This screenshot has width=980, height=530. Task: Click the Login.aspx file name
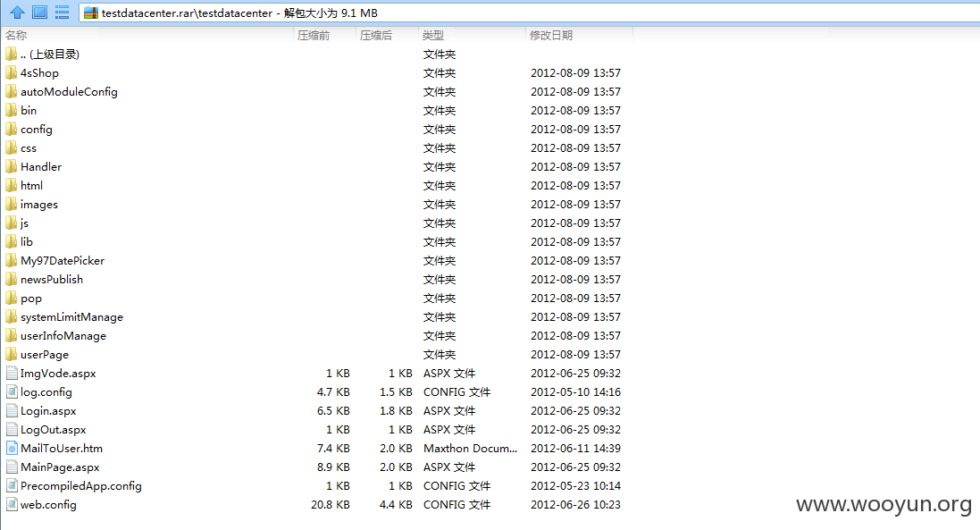(x=48, y=410)
